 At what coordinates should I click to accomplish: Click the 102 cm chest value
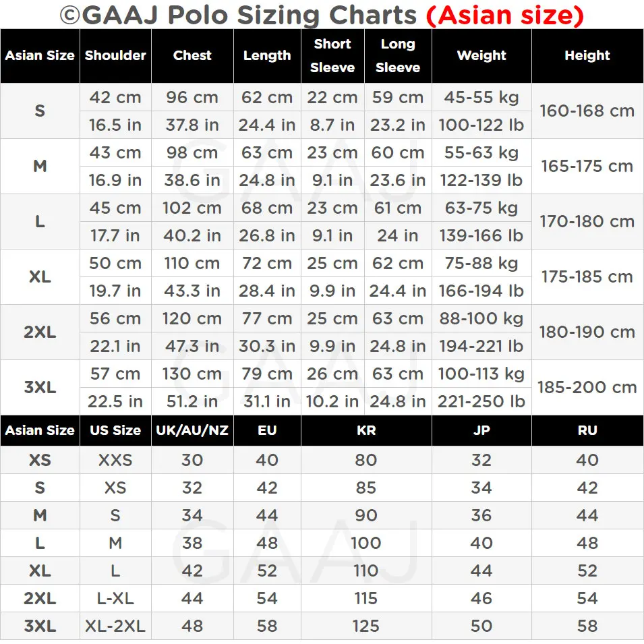192,208
